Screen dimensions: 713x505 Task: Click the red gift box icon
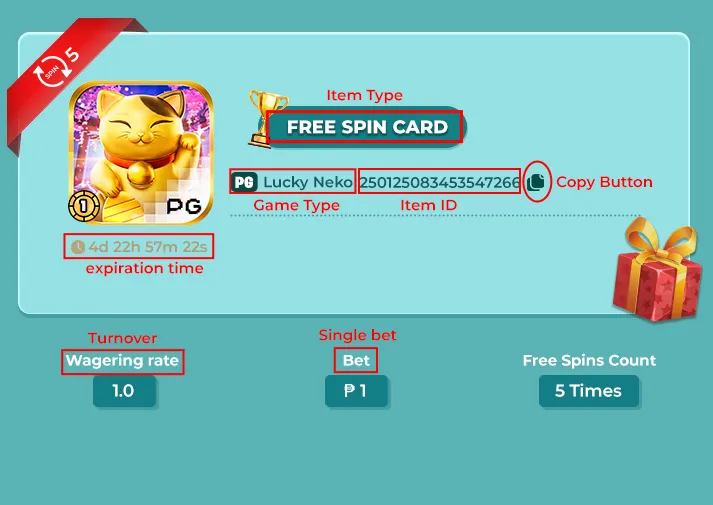[657, 269]
